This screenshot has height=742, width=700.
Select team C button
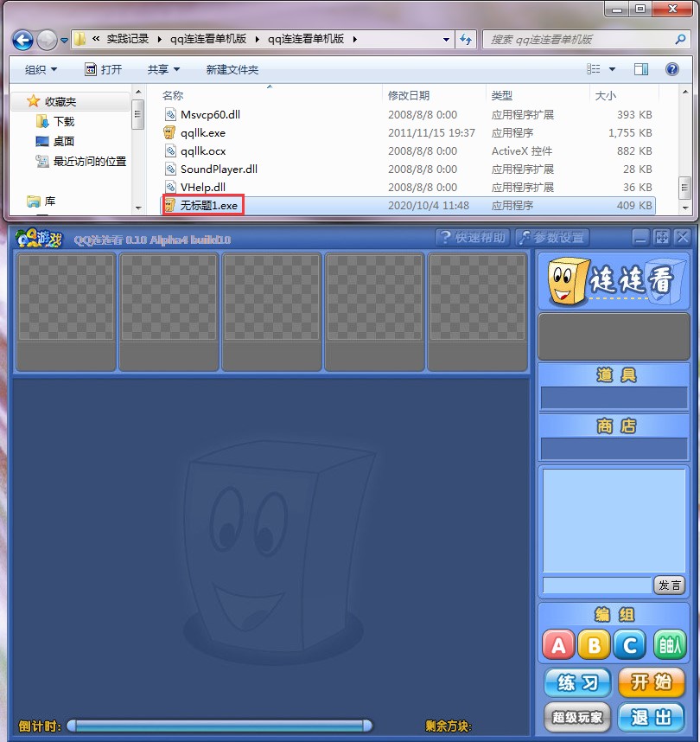tap(629, 644)
